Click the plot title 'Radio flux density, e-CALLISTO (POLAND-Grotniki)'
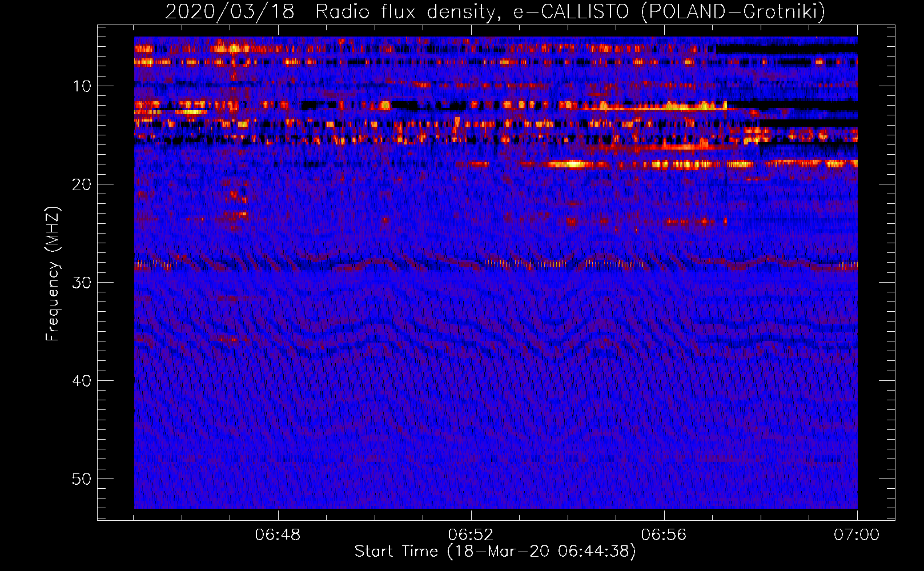 tap(570, 11)
